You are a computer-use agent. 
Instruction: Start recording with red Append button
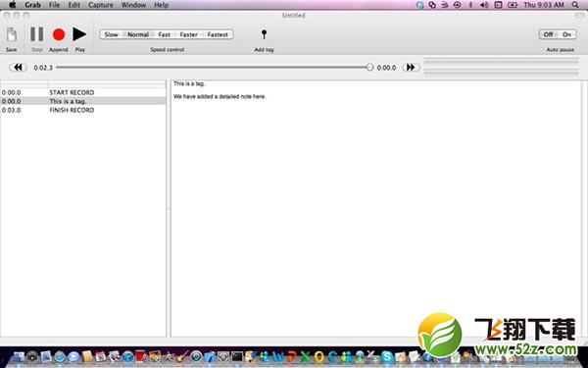coord(59,34)
